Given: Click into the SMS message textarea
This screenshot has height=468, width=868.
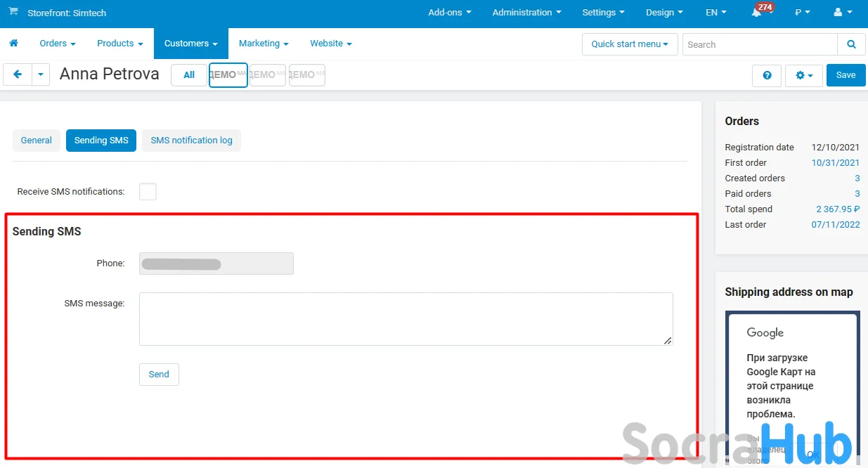Looking at the screenshot, I should tap(406, 319).
